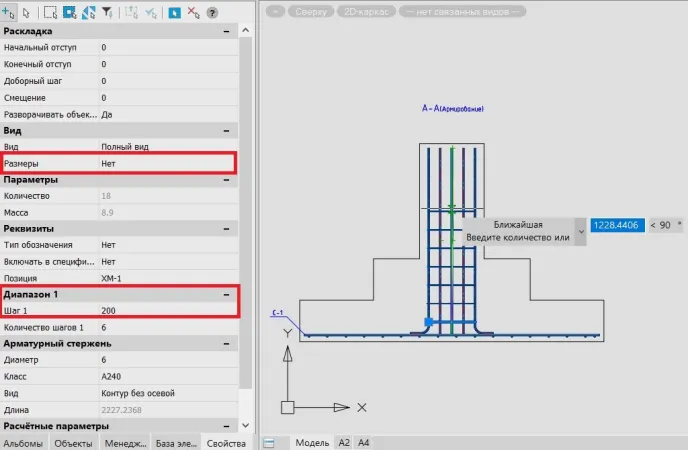Select the plain arrow pointer tool
688x450 pixels.
[27, 13]
